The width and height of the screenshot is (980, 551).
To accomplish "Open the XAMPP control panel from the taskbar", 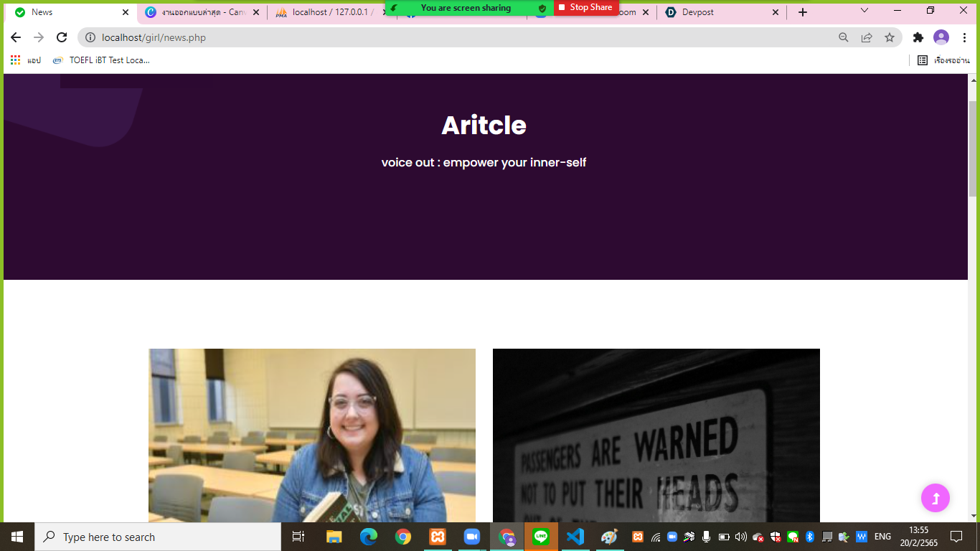I will click(436, 537).
